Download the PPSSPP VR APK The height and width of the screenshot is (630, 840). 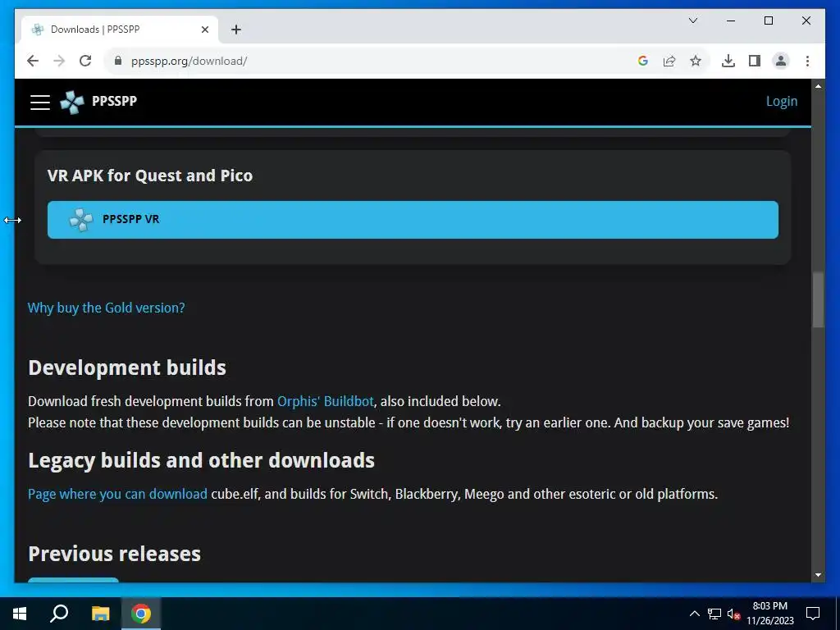point(413,220)
